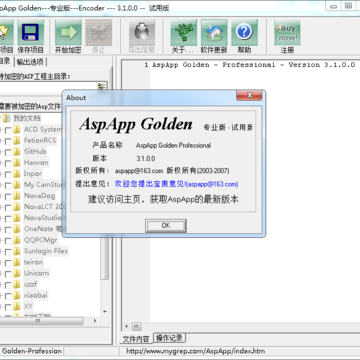Click the folder icon next to FetionRCS
The height and width of the screenshot is (360, 360).
coord(17,140)
